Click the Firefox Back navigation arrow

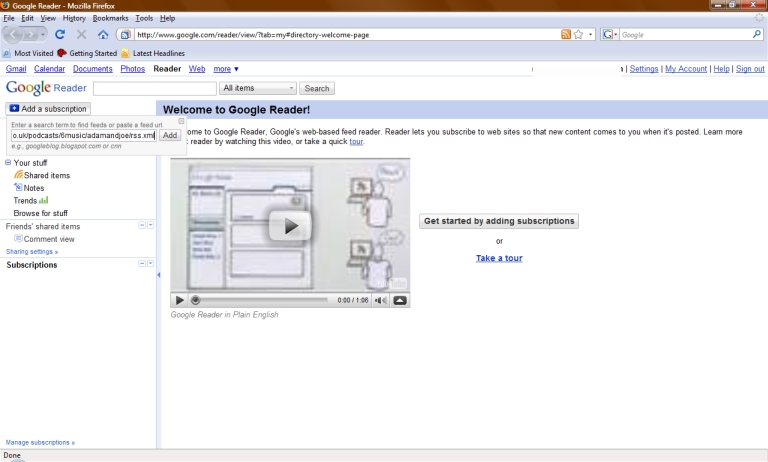[13, 35]
